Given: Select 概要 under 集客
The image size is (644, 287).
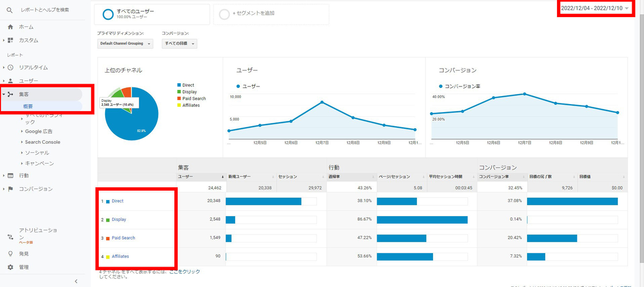Looking at the screenshot, I should (x=28, y=106).
